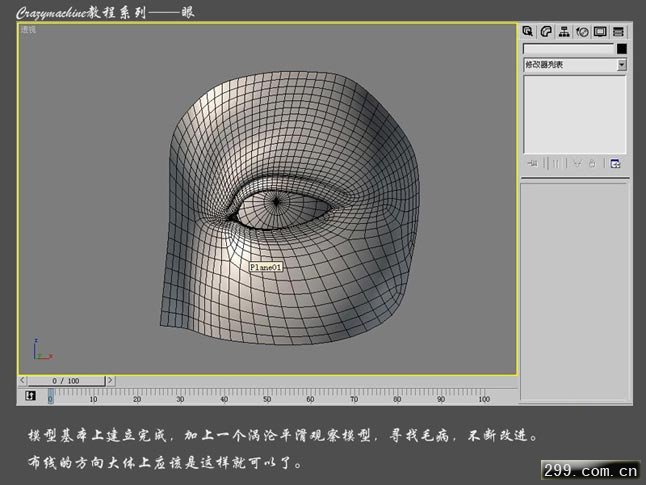The width and height of the screenshot is (646, 485).
Task: Click the Plane01 object tooltip label
Action: 266,267
